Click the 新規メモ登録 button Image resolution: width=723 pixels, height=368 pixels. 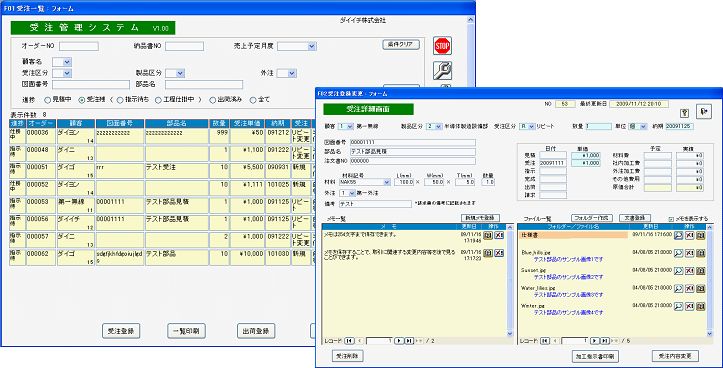(480, 218)
